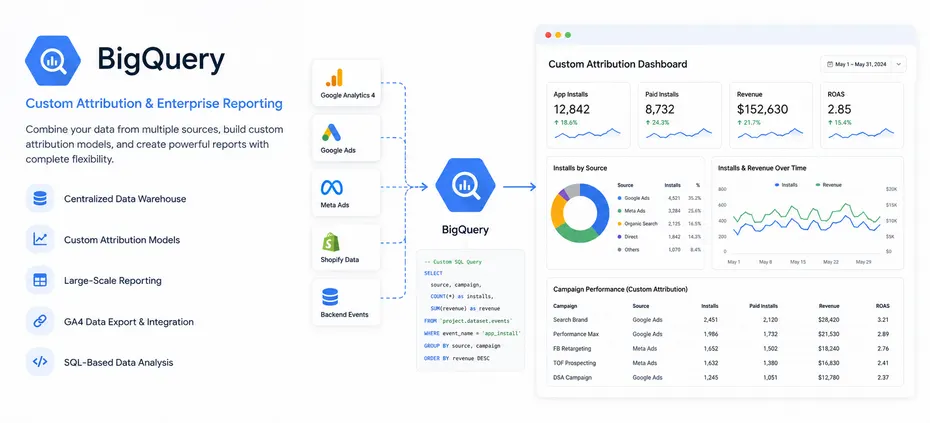Click the green Meta Ads legend dot
The width and height of the screenshot is (930, 423).
coord(620,211)
